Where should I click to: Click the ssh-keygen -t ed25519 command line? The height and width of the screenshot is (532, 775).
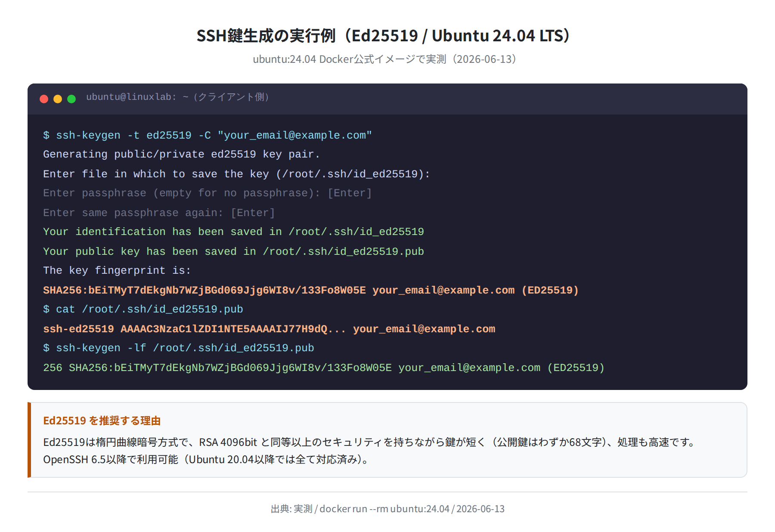[208, 135]
